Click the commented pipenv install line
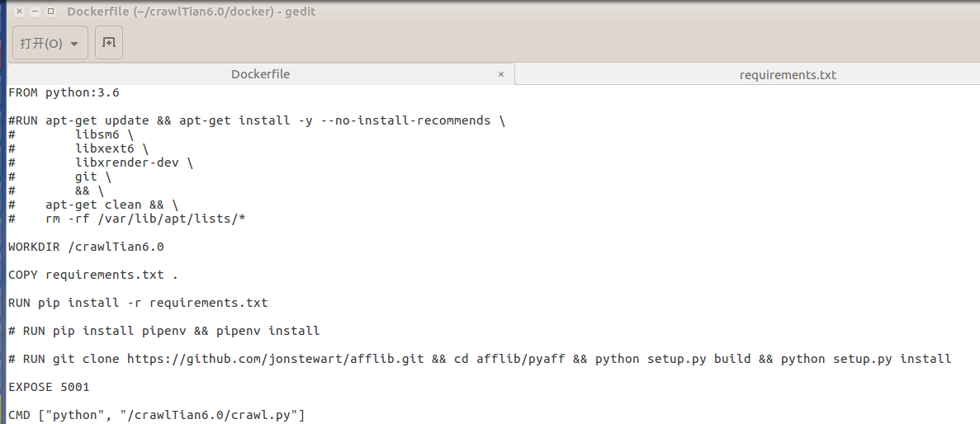The image size is (980, 424). (x=163, y=331)
